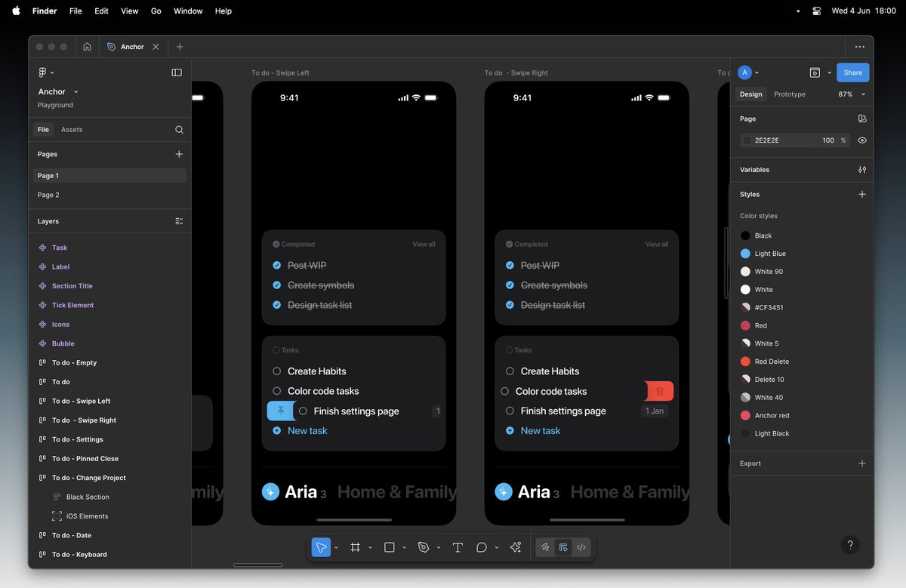Switch to Design mode in toolbar

[x=563, y=547]
